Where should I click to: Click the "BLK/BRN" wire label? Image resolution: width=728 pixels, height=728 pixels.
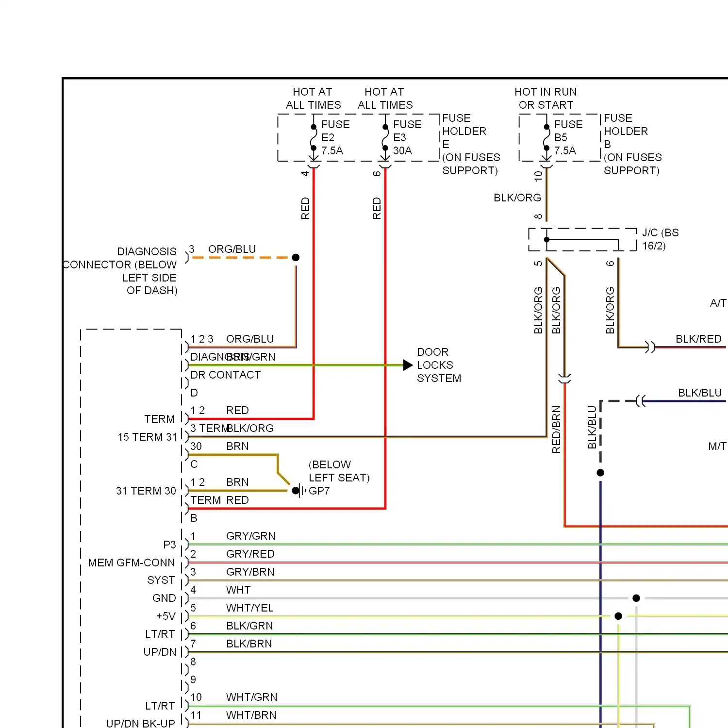point(249,644)
